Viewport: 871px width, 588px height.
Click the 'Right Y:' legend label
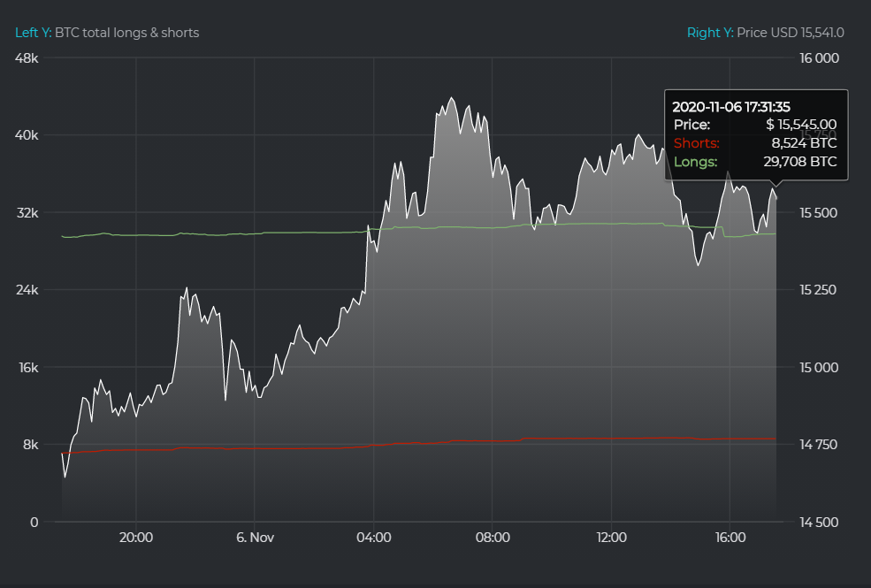pos(710,33)
